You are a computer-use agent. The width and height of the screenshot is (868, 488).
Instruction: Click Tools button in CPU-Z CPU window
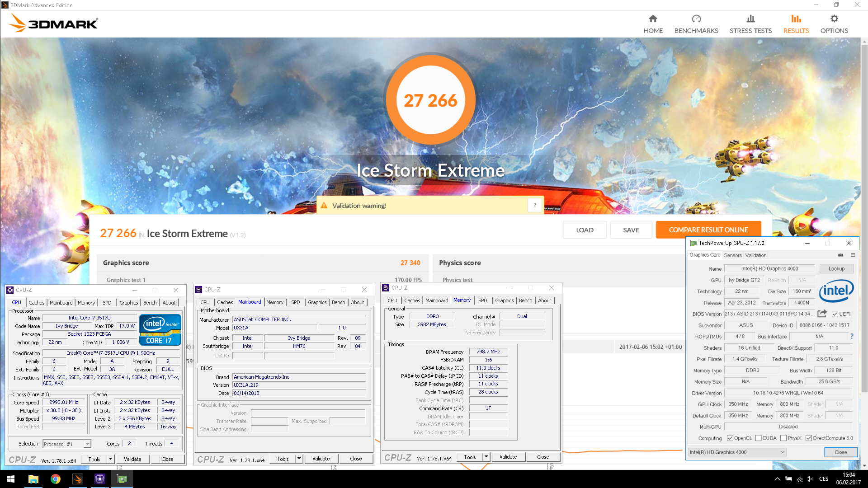(x=94, y=459)
